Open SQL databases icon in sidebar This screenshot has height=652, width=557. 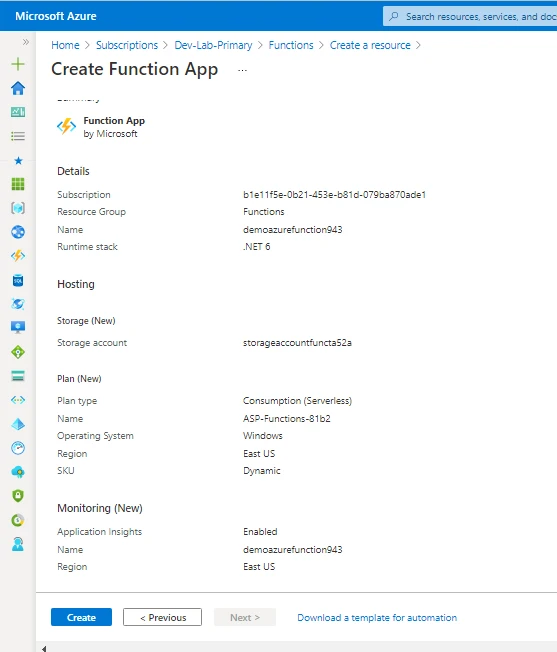pyautogui.click(x=18, y=281)
